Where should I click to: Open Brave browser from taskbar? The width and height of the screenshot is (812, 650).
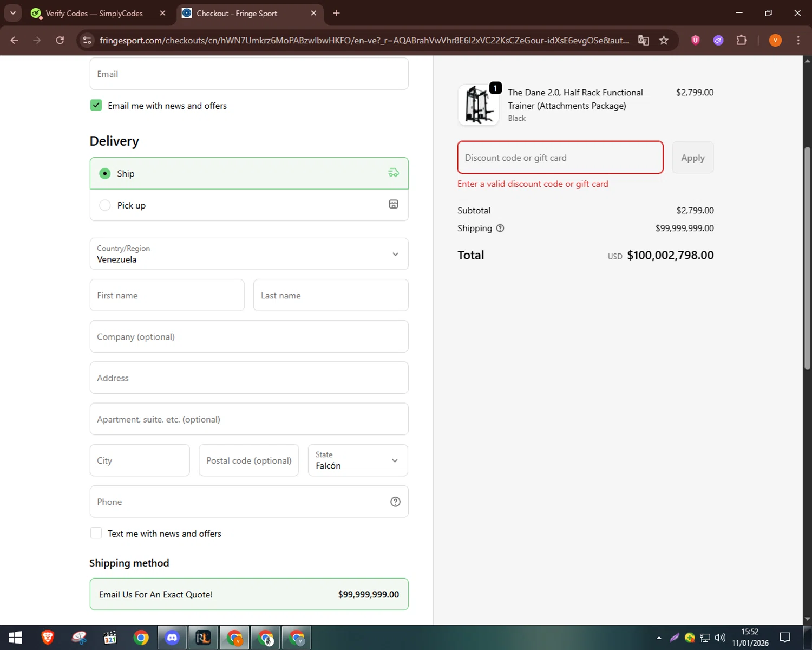click(x=48, y=638)
